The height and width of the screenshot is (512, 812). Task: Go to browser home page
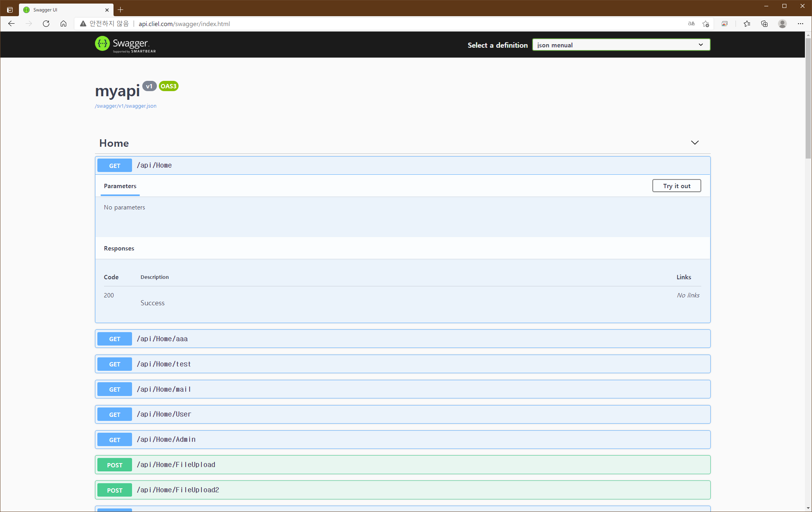(x=63, y=24)
